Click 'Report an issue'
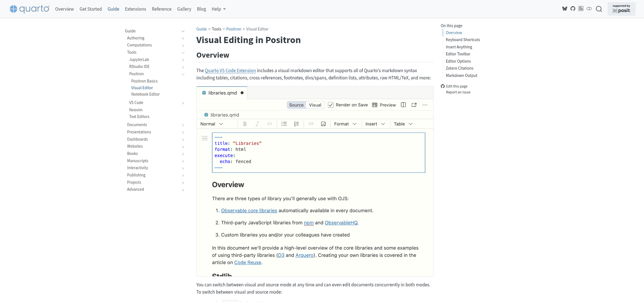The width and height of the screenshot is (644, 302). (x=458, y=92)
